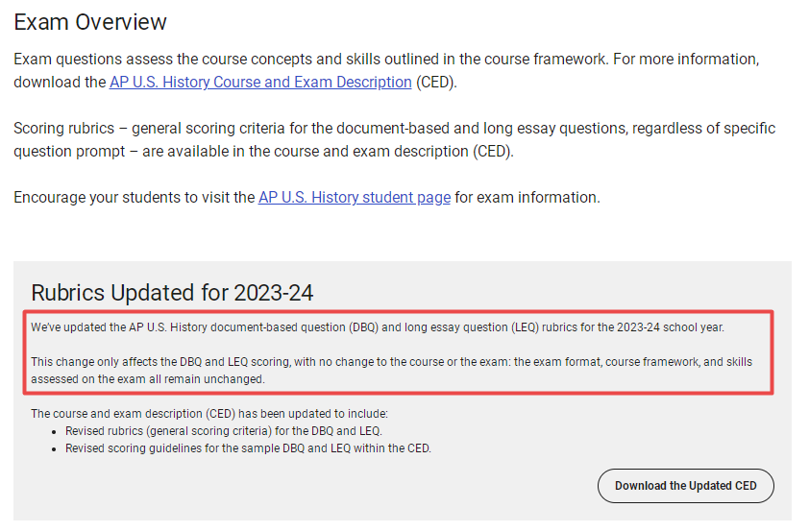The height and width of the screenshot is (532, 809).
Task: Open the AP U.S. History student page link
Action: coord(355,198)
